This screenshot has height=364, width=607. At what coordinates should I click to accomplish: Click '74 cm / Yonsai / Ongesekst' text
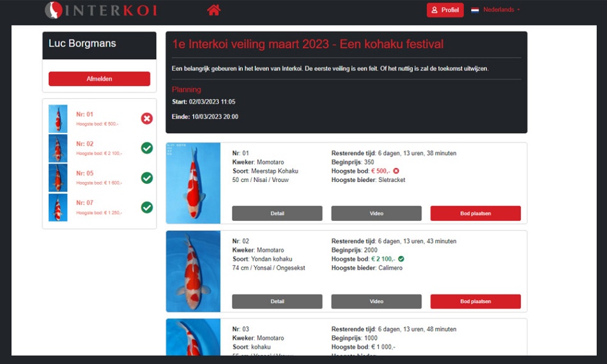268,268
